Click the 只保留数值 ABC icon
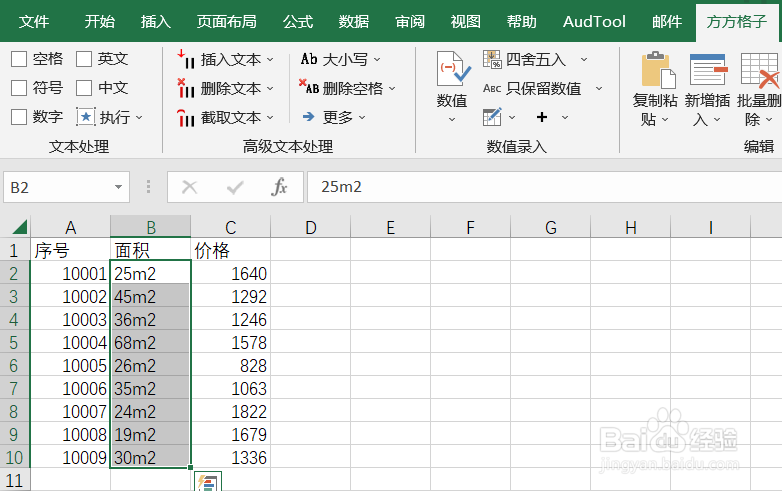This screenshot has width=782, height=491. click(492, 89)
